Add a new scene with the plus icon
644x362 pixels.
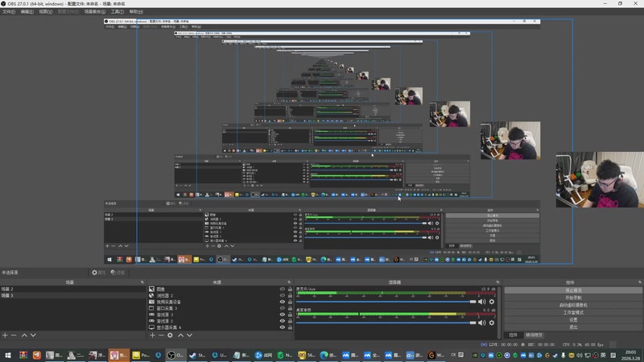point(5,335)
